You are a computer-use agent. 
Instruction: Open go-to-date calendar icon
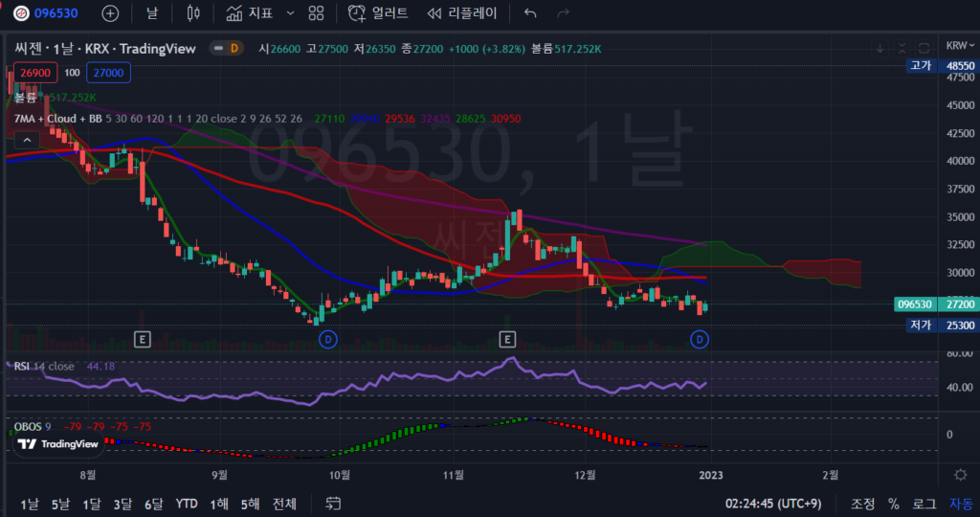click(x=334, y=504)
